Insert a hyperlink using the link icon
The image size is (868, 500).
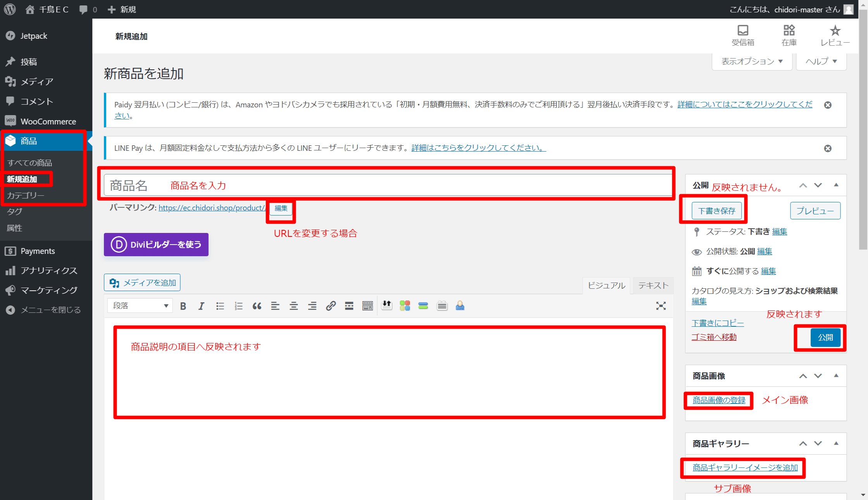pos(330,305)
